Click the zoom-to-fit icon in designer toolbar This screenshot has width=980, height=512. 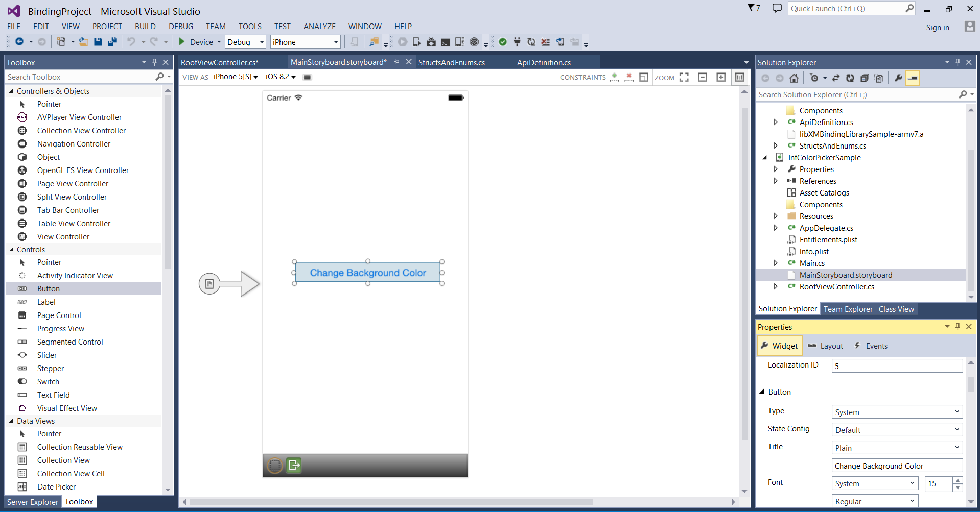[684, 77]
